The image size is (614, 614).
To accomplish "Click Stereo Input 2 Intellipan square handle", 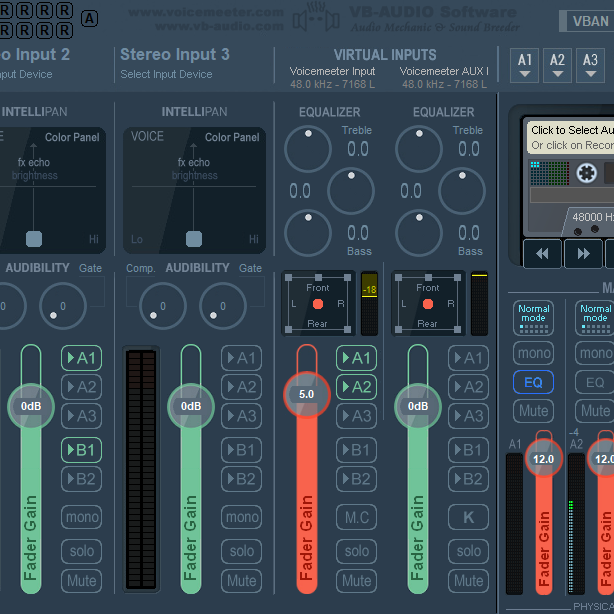I will coord(34,238).
